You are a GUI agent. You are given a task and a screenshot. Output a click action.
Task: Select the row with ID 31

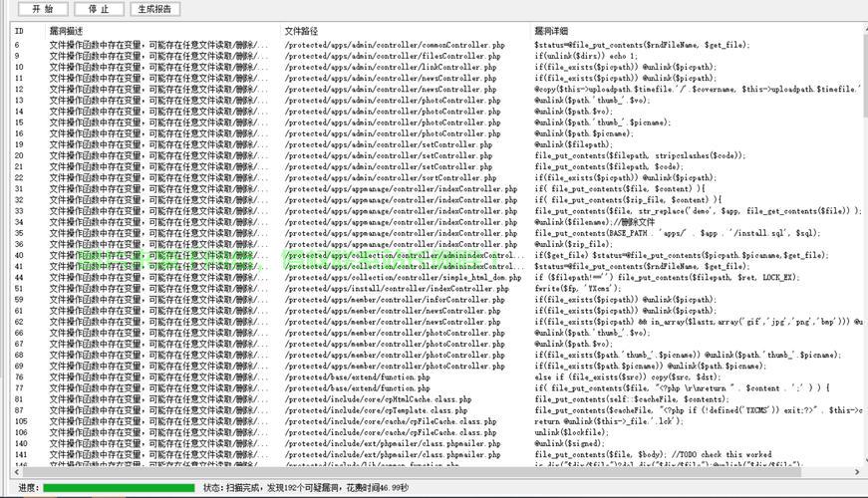tap(437, 188)
